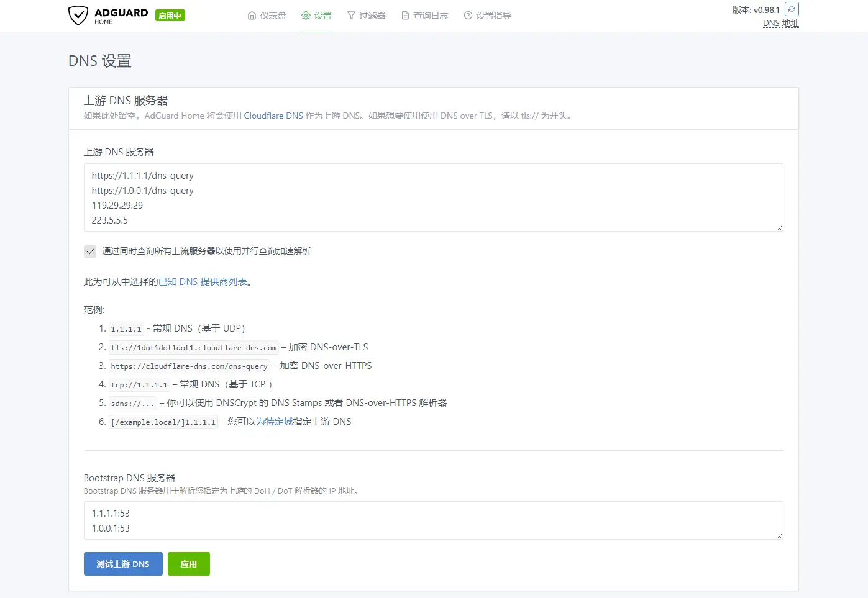Click the DNS 设置 page heading
This screenshot has height=598, width=868.
(x=100, y=61)
